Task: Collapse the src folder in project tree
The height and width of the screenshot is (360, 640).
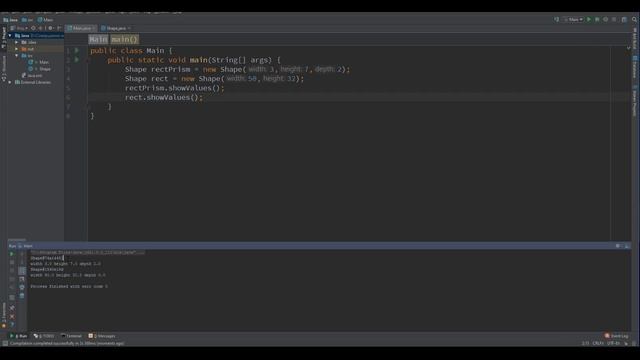Action: 17,56
